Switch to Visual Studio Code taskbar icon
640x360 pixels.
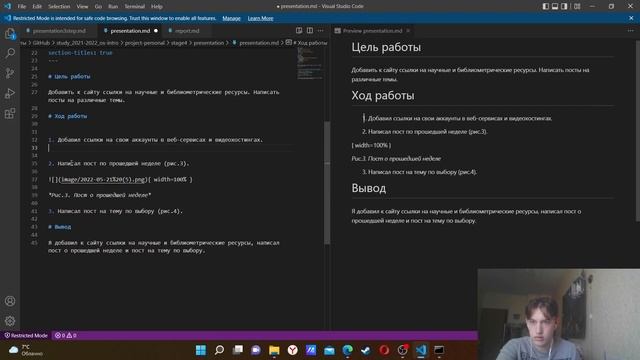pos(421,350)
